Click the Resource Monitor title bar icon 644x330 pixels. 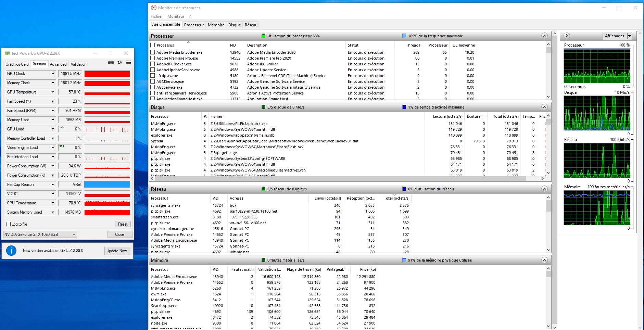click(x=154, y=8)
